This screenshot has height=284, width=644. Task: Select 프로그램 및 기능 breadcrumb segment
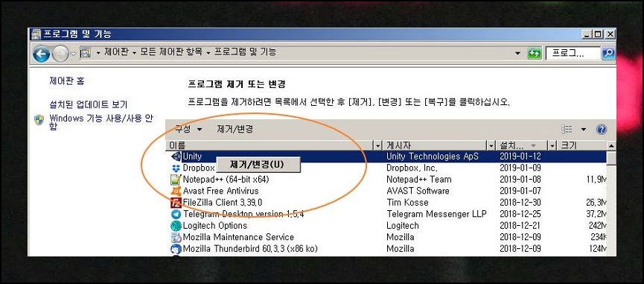click(x=245, y=52)
